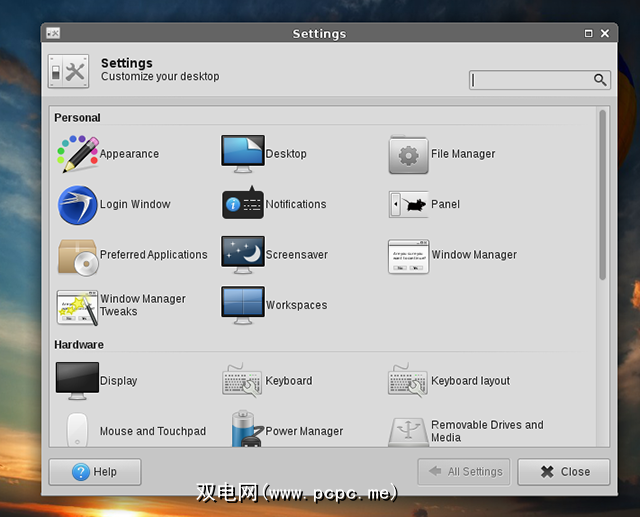This screenshot has height=517, width=640.
Task: Open the Notifications icon
Action: click(x=243, y=203)
